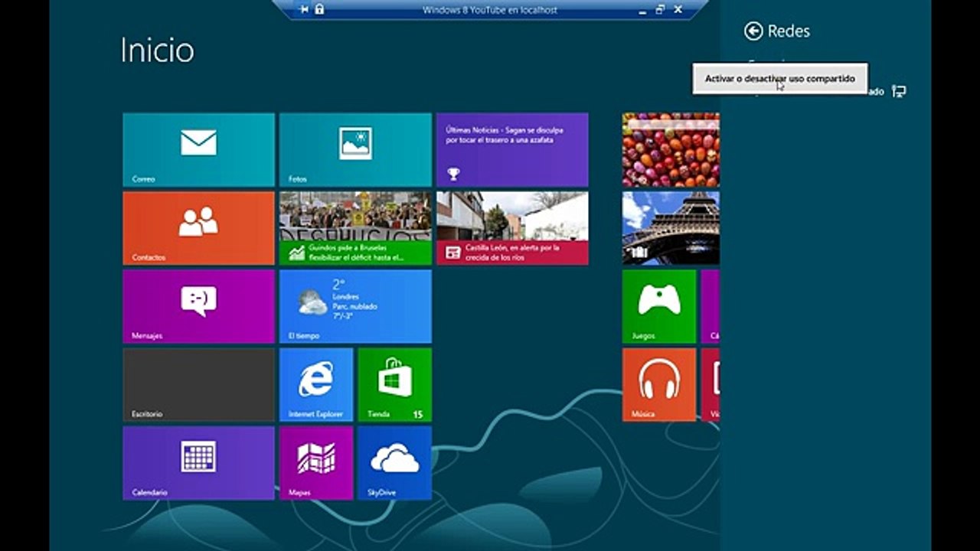Open the Mensajes tile
Screen dimensions: 980x551
click(198, 307)
